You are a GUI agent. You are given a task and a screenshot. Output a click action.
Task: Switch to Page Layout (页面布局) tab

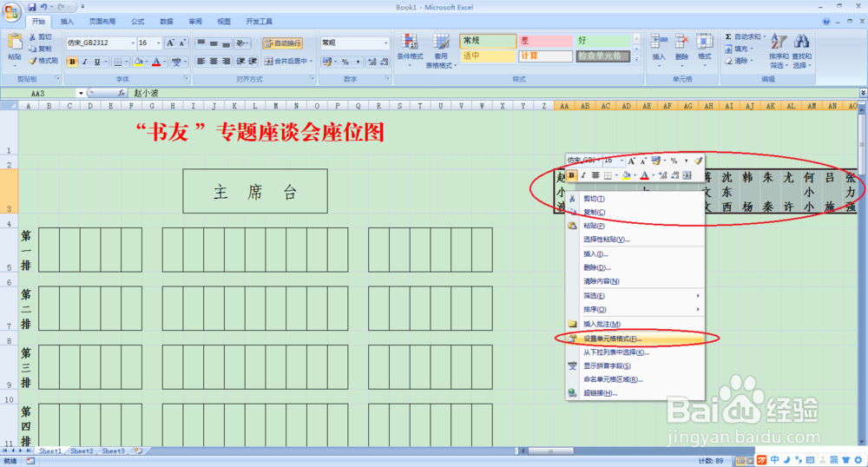(x=102, y=22)
